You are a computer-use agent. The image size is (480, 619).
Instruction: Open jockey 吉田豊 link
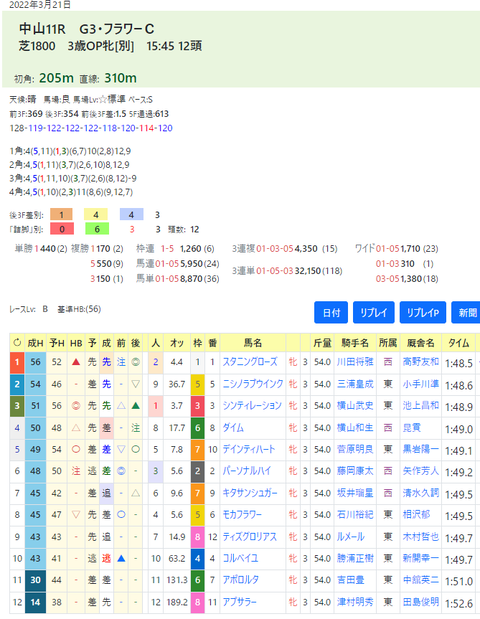pos(351,580)
